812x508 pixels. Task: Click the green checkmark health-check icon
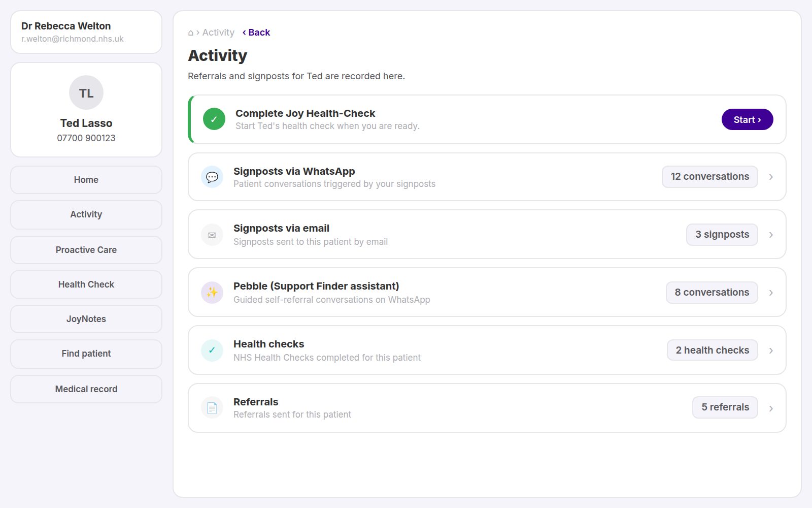tap(214, 119)
